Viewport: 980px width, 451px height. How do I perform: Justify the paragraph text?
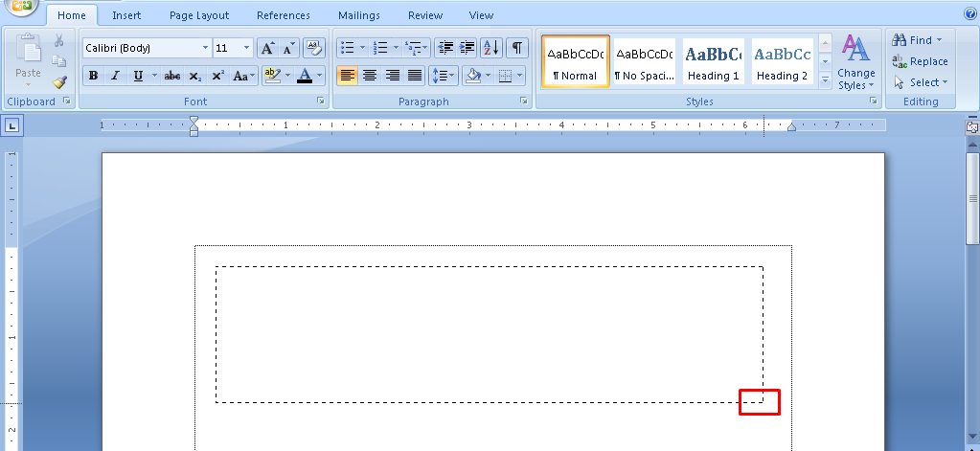click(415, 77)
